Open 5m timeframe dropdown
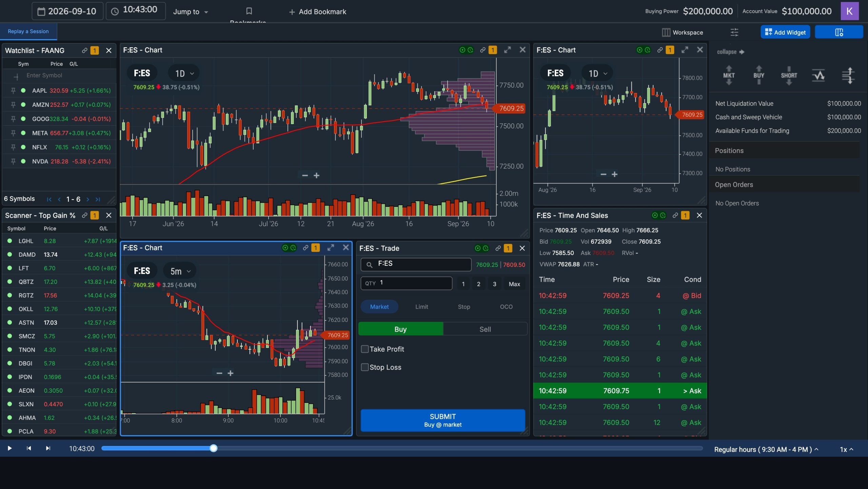The height and width of the screenshot is (489, 868). click(x=180, y=271)
